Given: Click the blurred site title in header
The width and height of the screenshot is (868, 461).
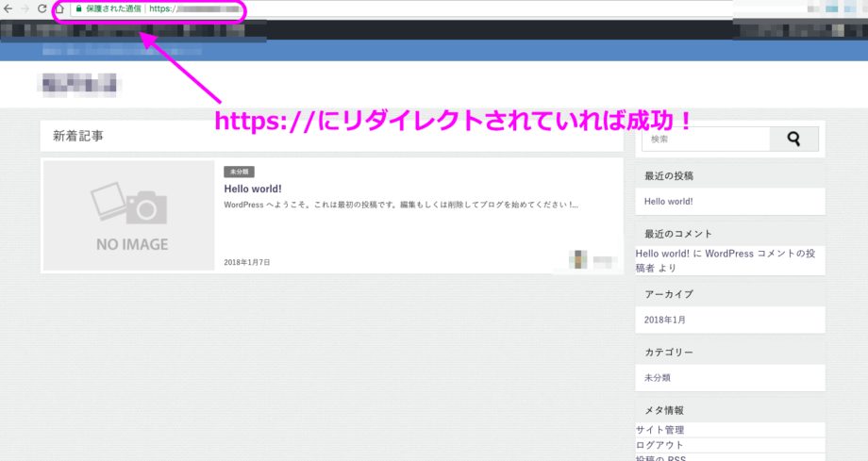Looking at the screenshot, I should pyautogui.click(x=82, y=84).
